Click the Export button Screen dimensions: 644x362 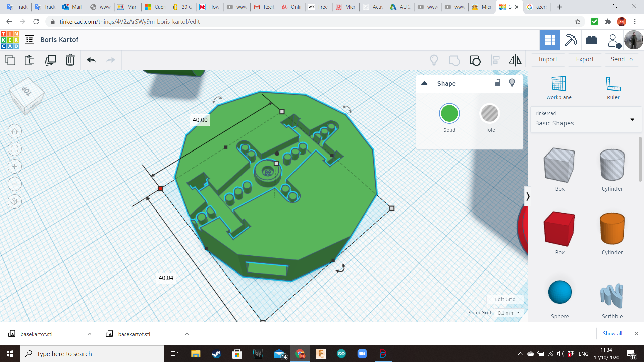[x=585, y=59]
